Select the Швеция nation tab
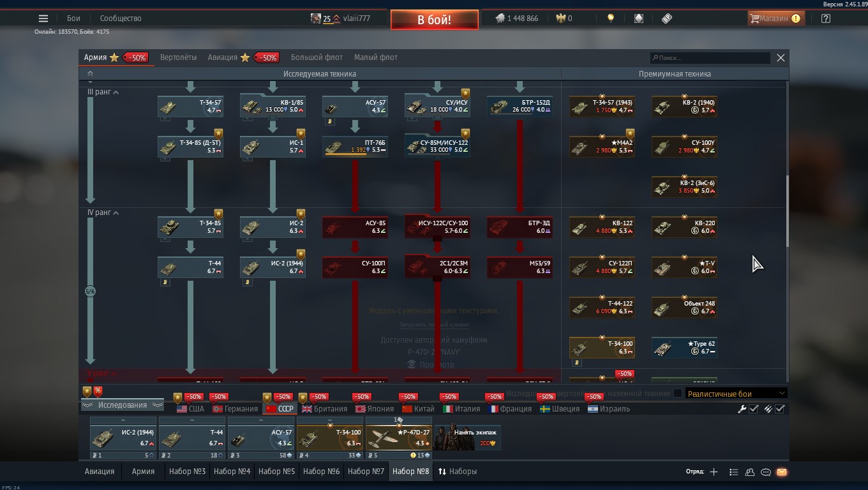Image resolution: width=868 pixels, height=490 pixels. [560, 409]
